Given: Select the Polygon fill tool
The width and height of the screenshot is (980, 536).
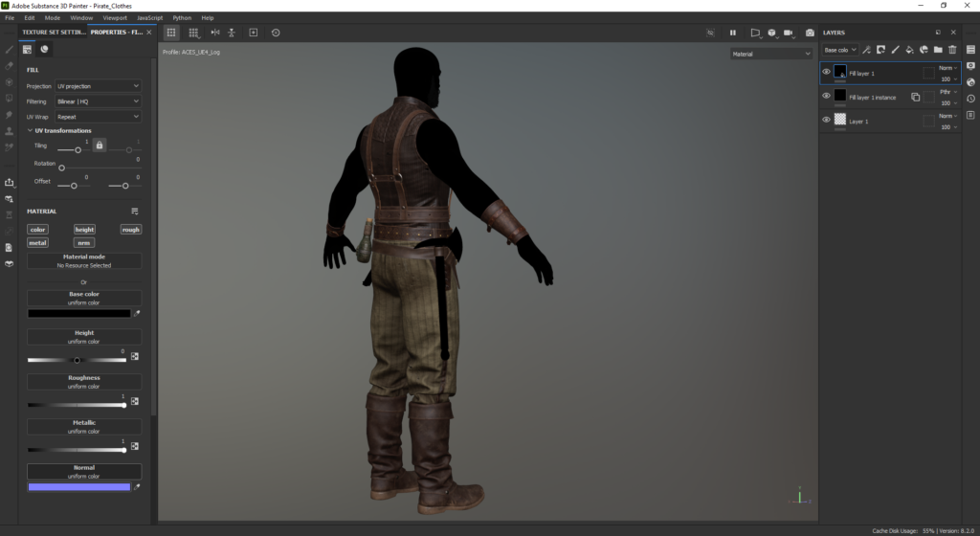Looking at the screenshot, I should 9,98.
